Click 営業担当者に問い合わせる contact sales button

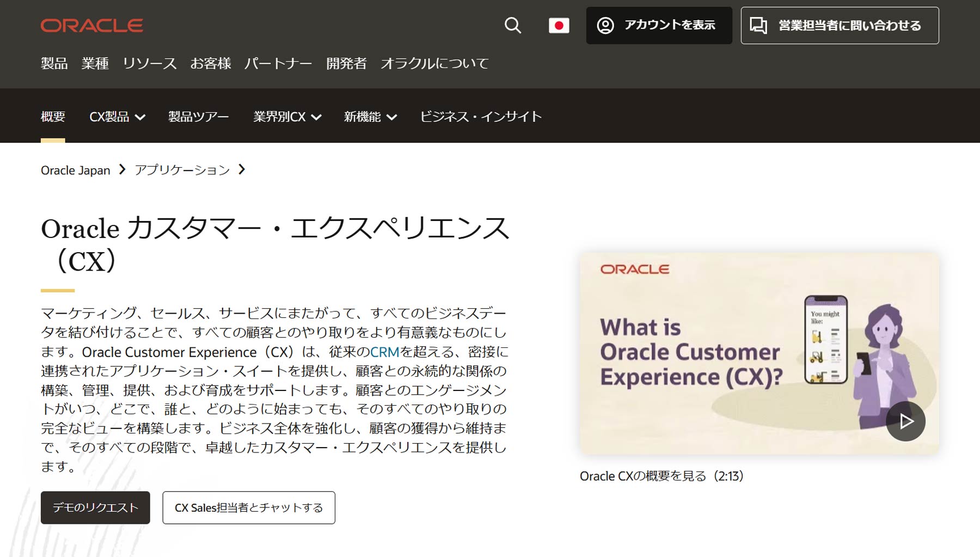(840, 26)
